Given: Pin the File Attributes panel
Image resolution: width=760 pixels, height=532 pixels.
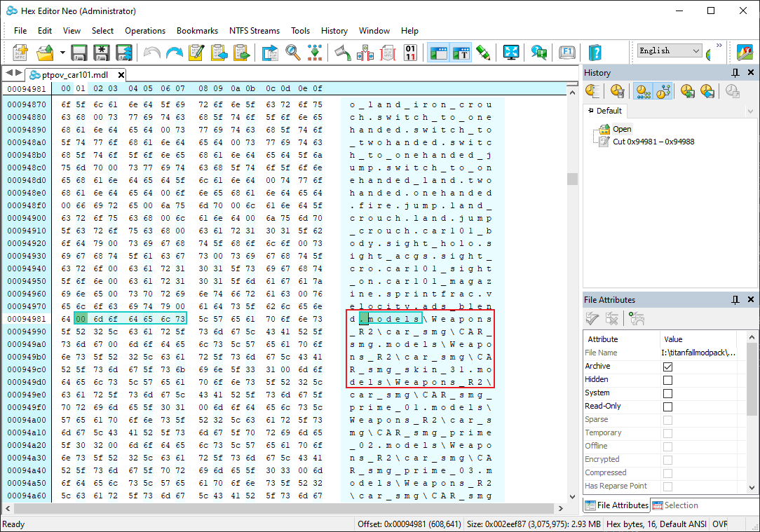Looking at the screenshot, I should tap(735, 300).
